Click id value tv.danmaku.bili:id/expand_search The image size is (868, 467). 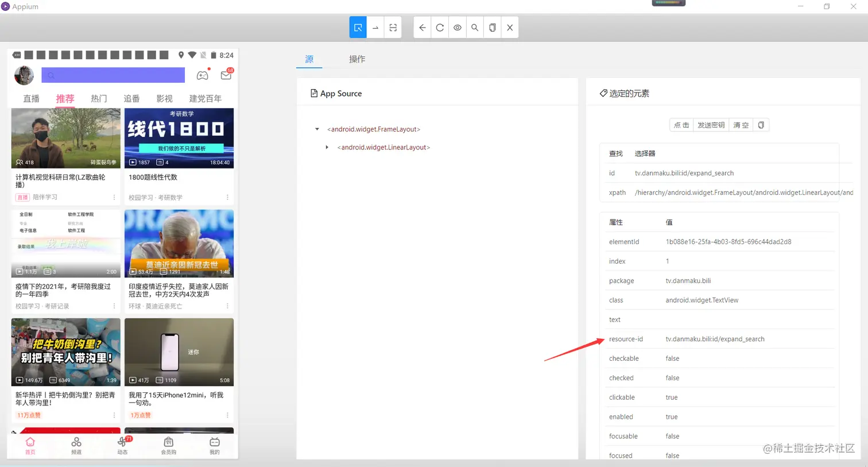(x=684, y=173)
